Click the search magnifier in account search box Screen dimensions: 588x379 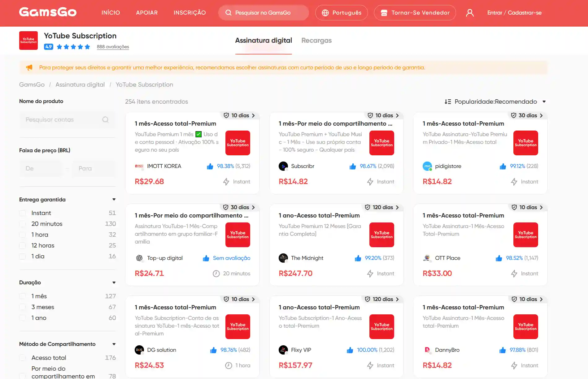[x=106, y=120]
